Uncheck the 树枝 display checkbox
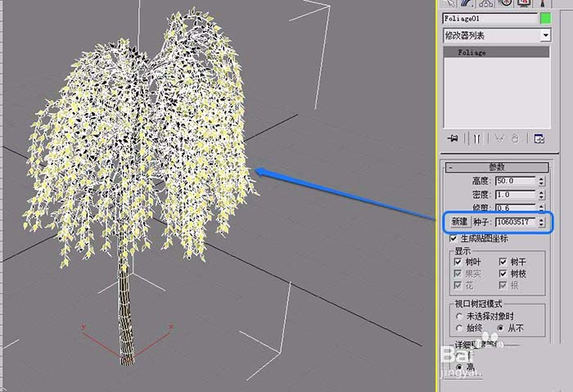573x392 pixels. click(x=503, y=273)
